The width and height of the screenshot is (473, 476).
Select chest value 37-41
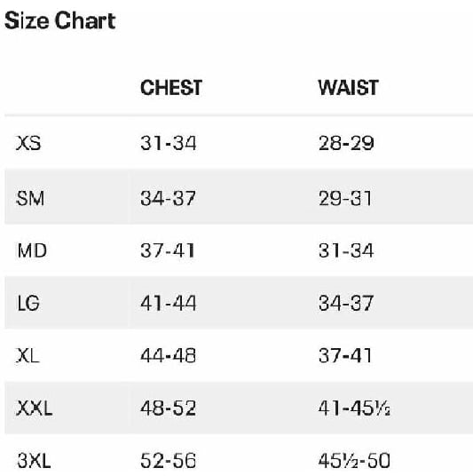167,251
